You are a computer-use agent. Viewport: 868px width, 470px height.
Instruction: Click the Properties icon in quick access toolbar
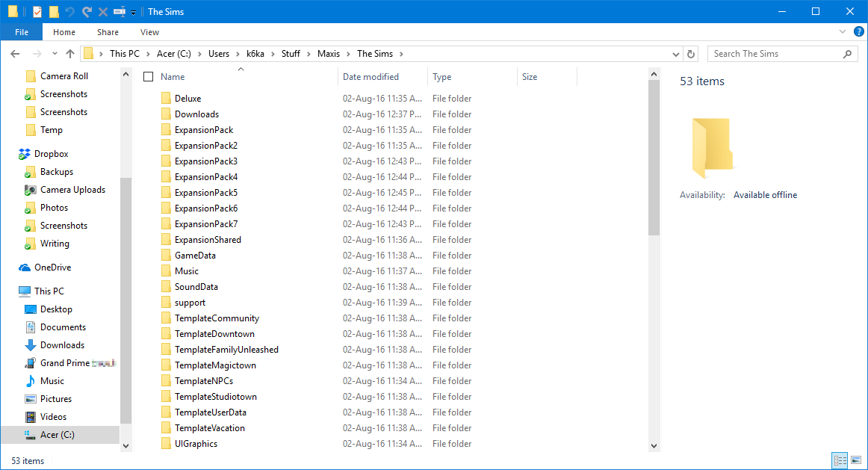37,12
